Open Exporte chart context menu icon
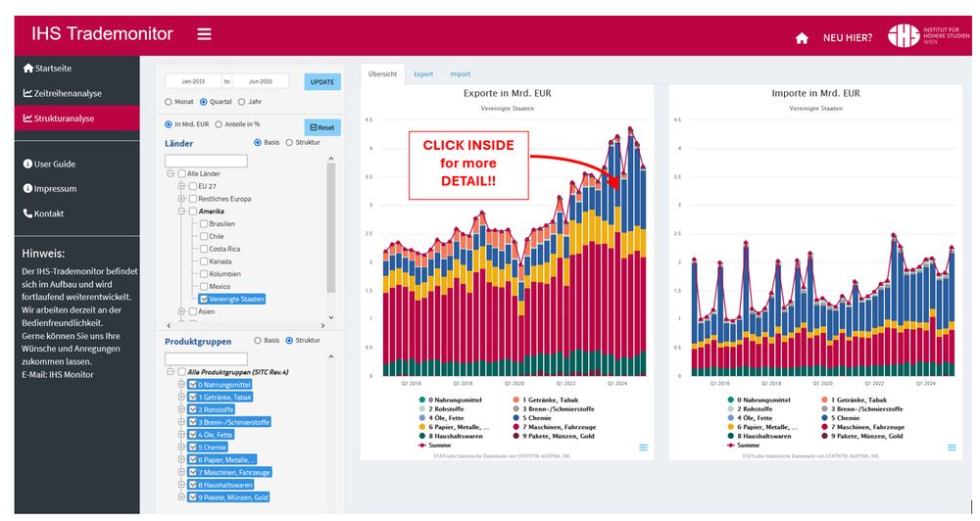The image size is (980, 521). pos(643,448)
